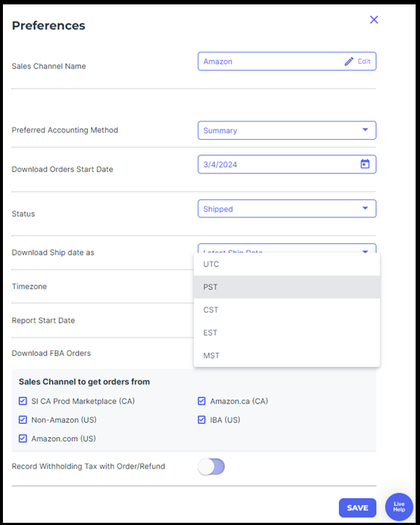Choose MST timezone entry

(x=287, y=355)
